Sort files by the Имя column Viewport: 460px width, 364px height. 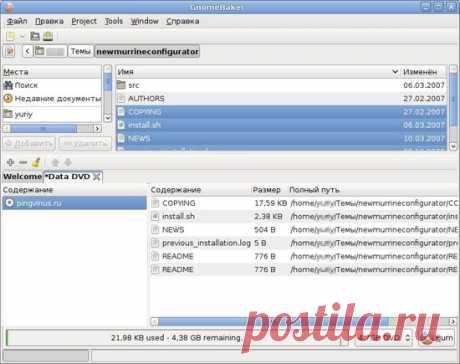coord(257,72)
